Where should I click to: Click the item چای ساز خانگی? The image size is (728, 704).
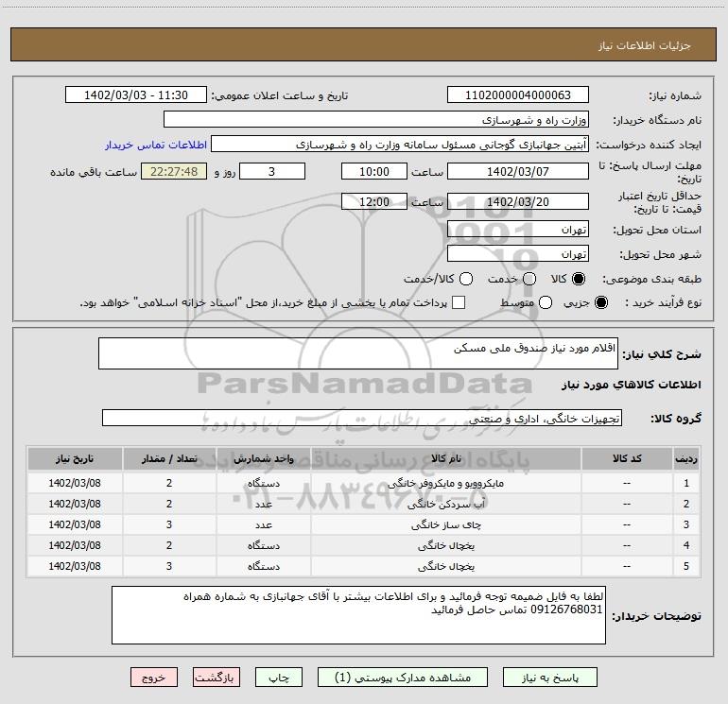[x=445, y=524]
